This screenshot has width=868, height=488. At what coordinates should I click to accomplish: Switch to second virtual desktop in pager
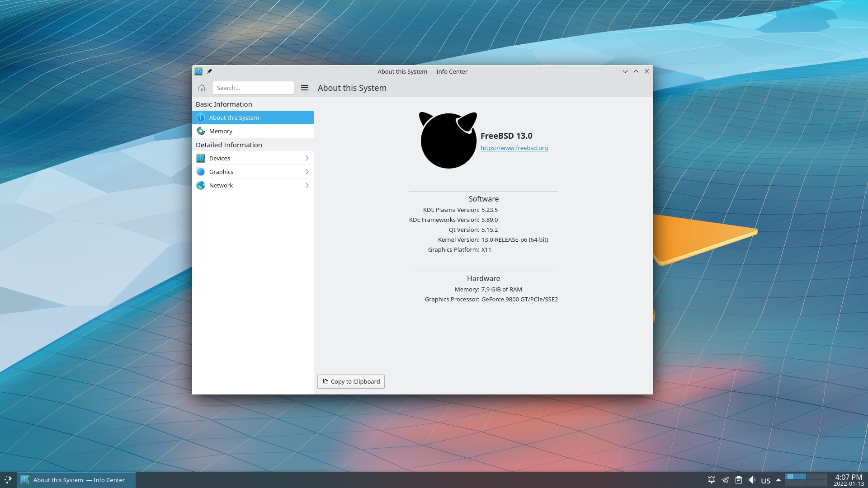817,476
